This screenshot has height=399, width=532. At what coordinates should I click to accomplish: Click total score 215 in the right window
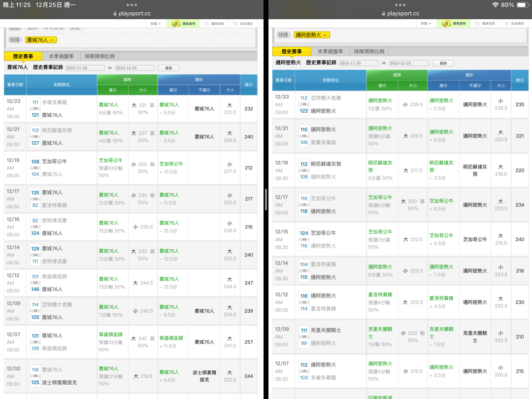520,371
